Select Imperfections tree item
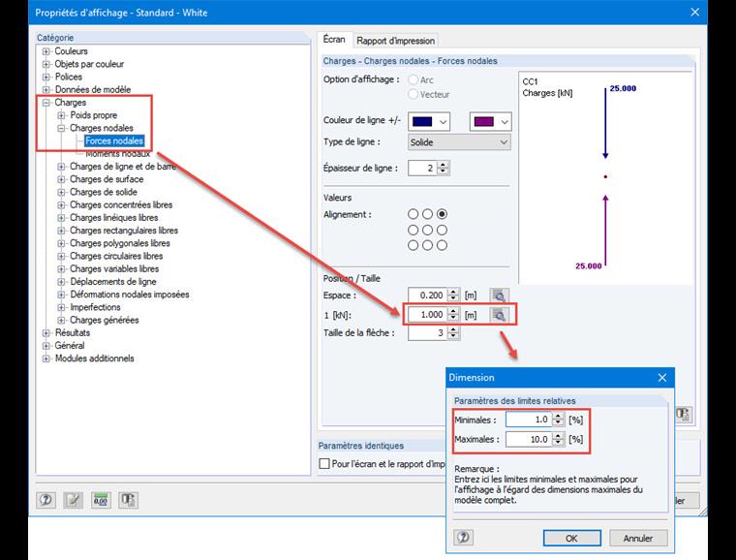The height and width of the screenshot is (560, 736). (95, 307)
